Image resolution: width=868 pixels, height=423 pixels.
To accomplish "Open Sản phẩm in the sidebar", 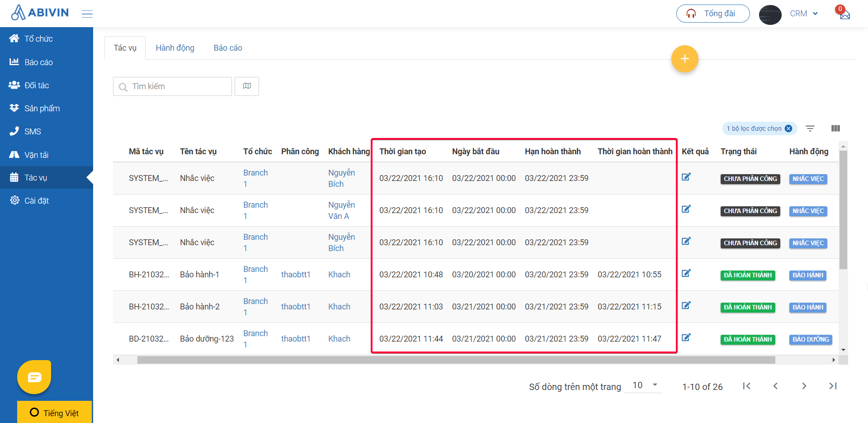I will point(47,108).
